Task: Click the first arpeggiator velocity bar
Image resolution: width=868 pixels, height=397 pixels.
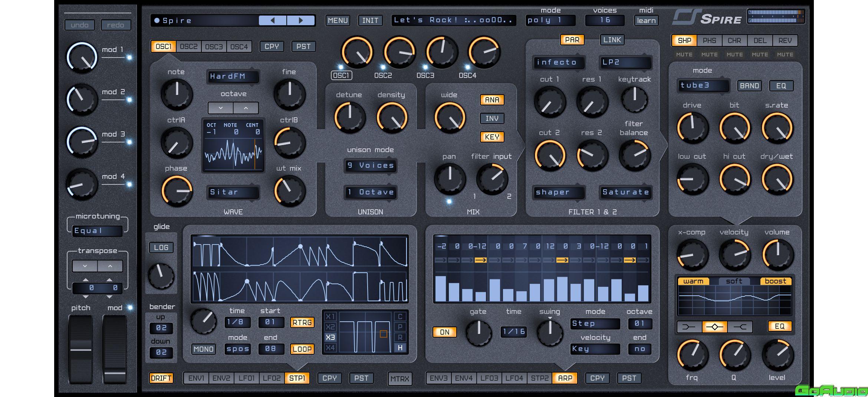Action: coord(440,288)
